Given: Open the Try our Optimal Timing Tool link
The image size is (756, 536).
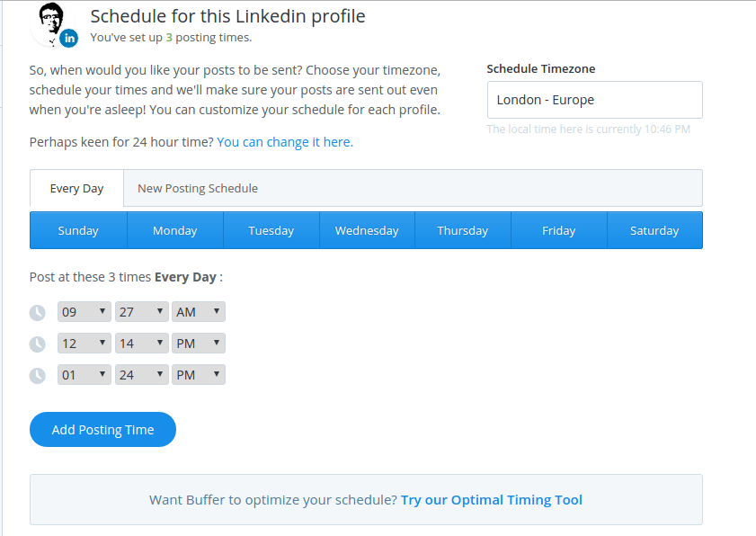Looking at the screenshot, I should (492, 500).
